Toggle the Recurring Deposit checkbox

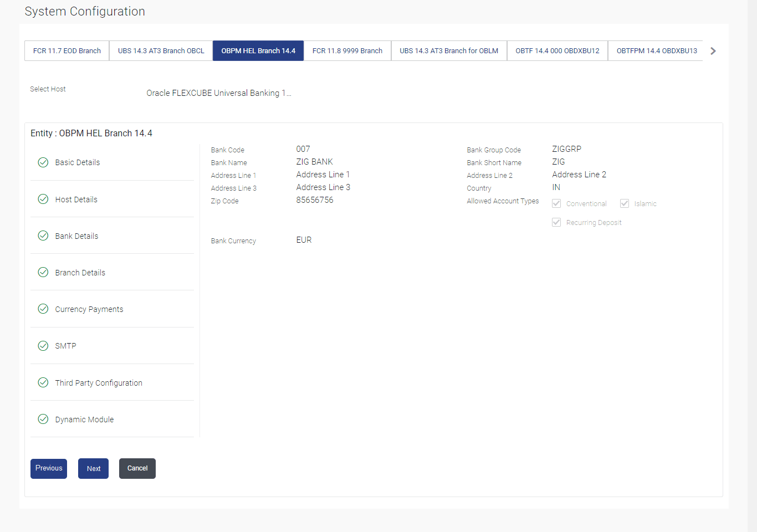click(556, 222)
